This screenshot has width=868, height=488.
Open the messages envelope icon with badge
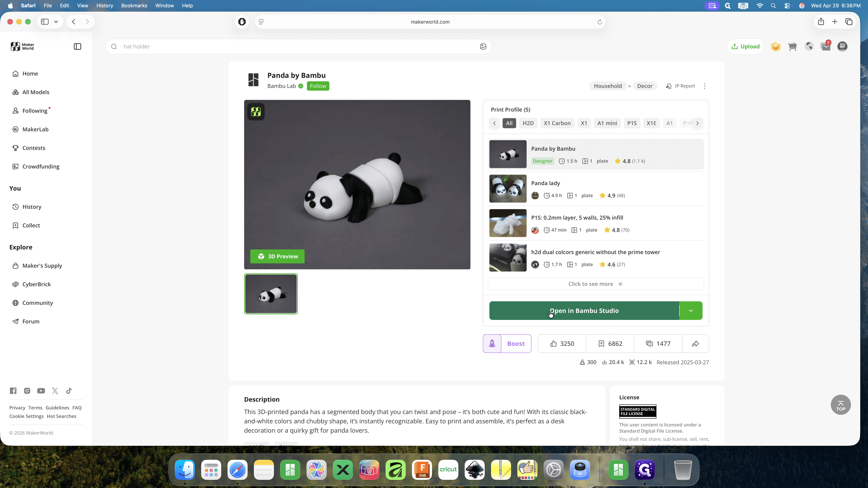[x=826, y=46]
